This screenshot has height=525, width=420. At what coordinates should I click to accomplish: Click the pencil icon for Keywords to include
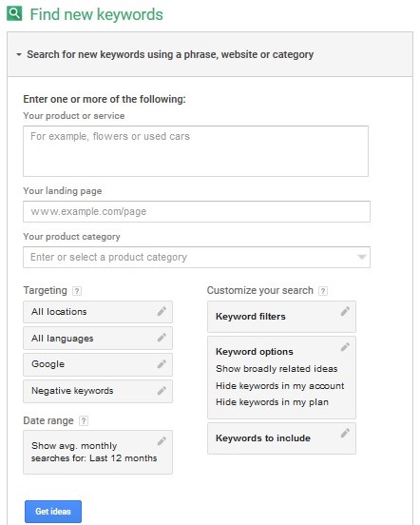(x=345, y=434)
